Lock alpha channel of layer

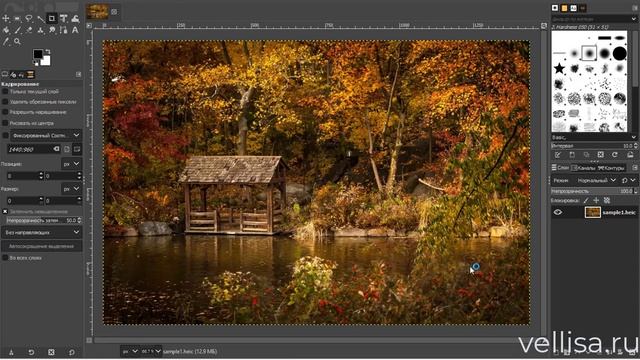coord(607,200)
